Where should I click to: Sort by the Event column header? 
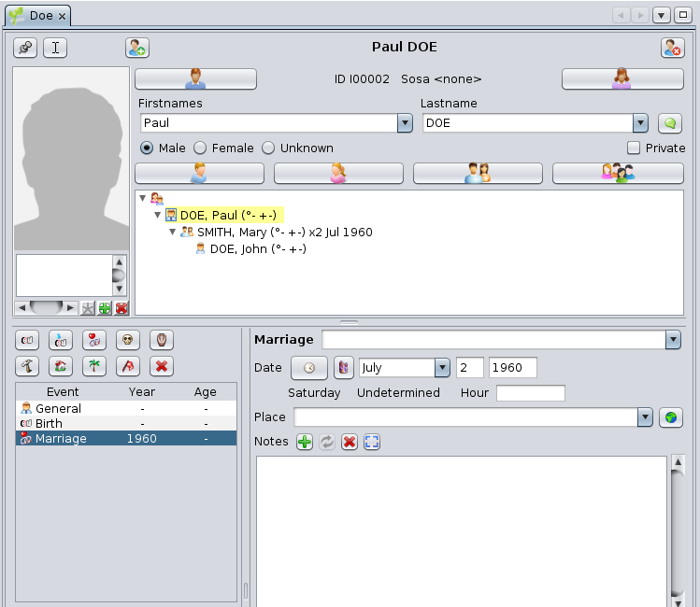(63, 391)
